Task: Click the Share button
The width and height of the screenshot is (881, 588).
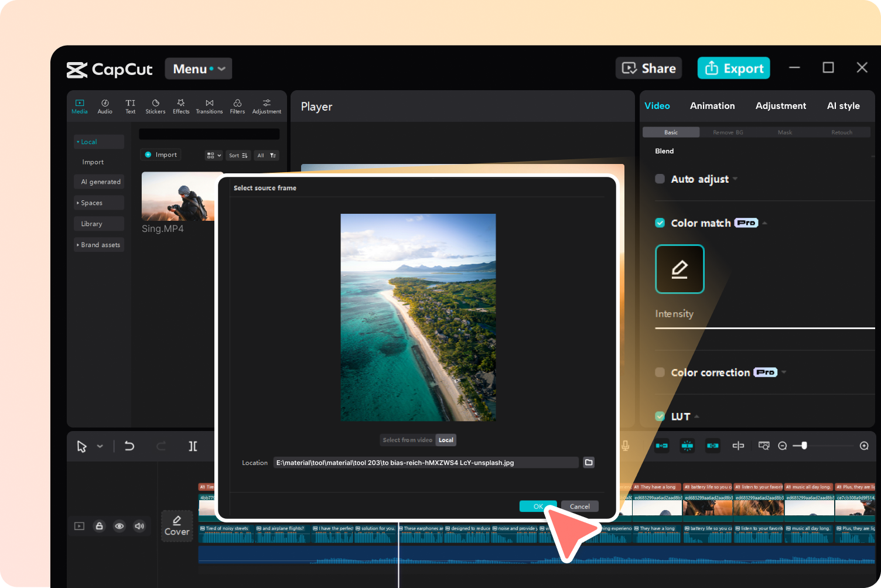Action: (648, 68)
